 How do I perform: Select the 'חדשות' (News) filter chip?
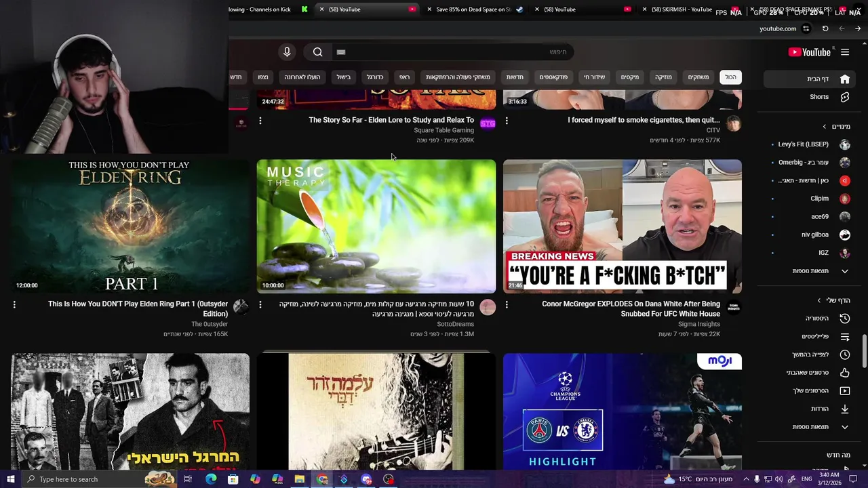click(x=515, y=77)
